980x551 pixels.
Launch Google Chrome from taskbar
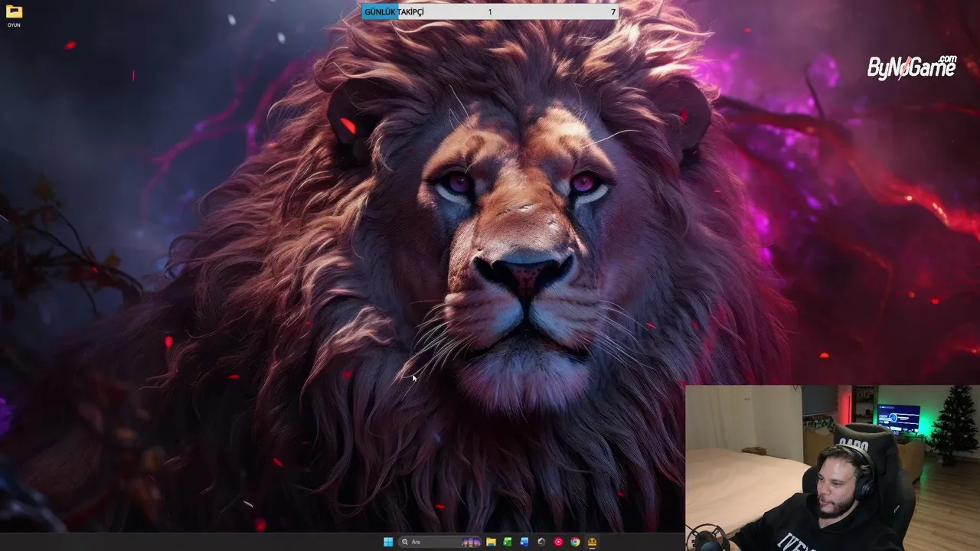pyautogui.click(x=575, y=542)
